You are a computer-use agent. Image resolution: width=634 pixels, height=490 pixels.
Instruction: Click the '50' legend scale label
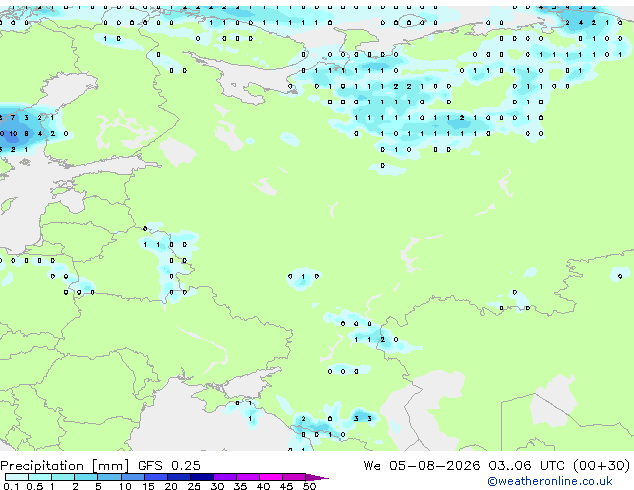tap(309, 486)
